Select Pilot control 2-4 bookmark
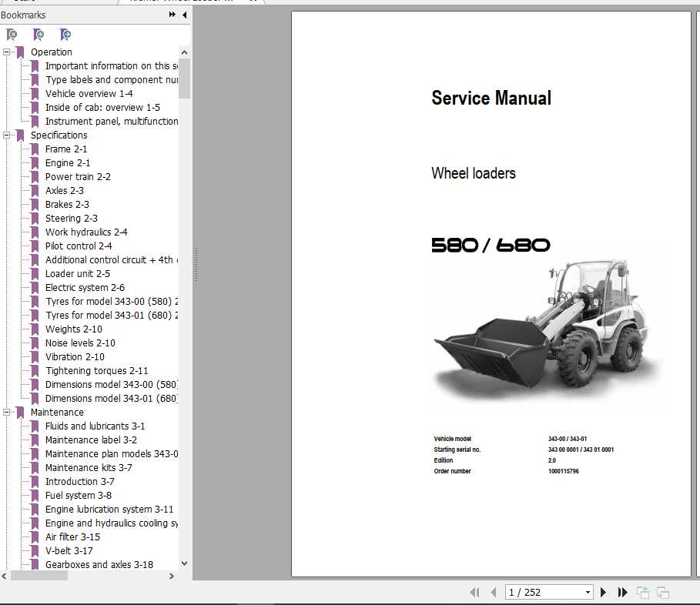 tap(79, 246)
